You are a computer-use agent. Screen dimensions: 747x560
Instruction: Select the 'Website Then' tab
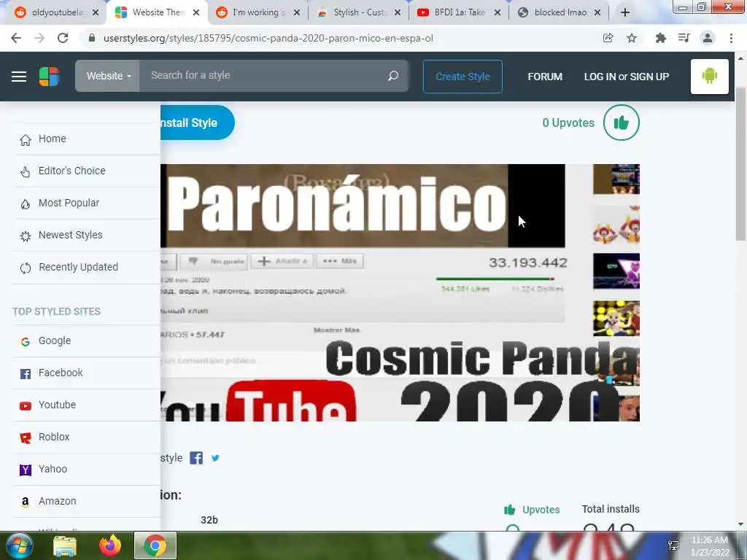(158, 12)
